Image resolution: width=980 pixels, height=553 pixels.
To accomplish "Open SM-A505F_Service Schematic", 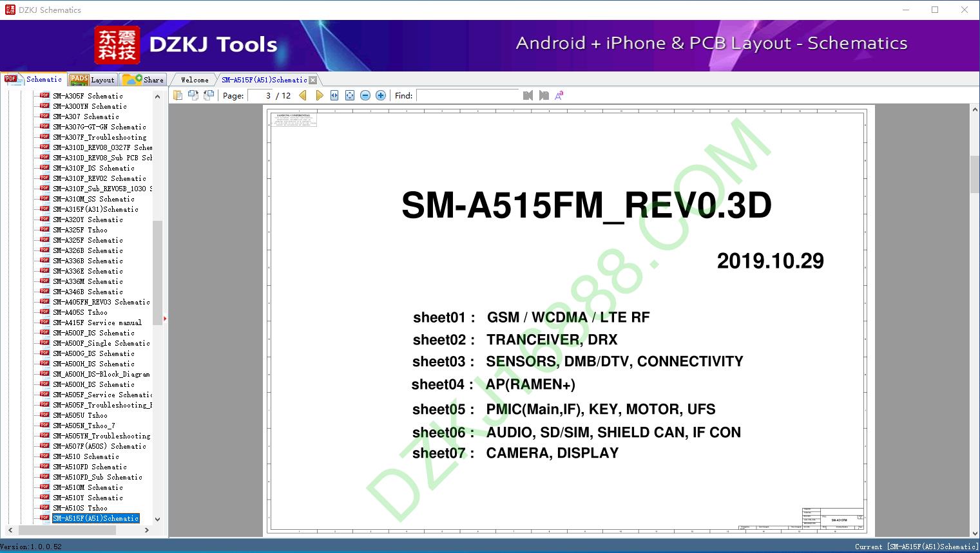I will click(102, 395).
